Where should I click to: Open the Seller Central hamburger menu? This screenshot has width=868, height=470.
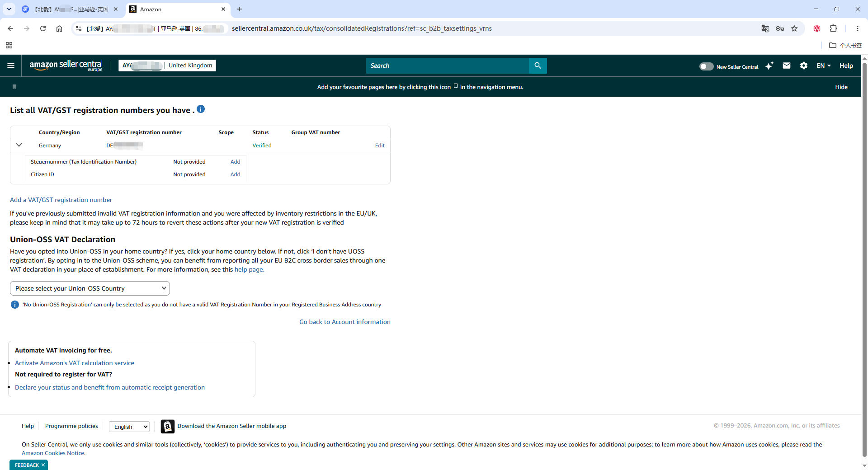pyautogui.click(x=11, y=66)
